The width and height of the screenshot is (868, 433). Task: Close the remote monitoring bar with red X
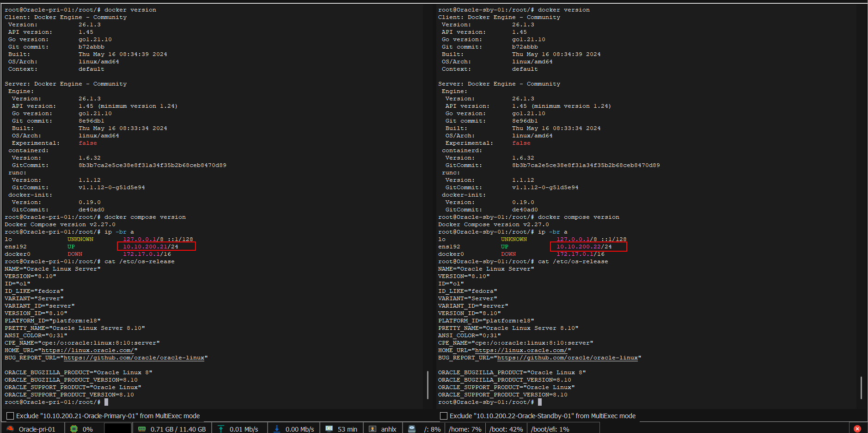857,429
